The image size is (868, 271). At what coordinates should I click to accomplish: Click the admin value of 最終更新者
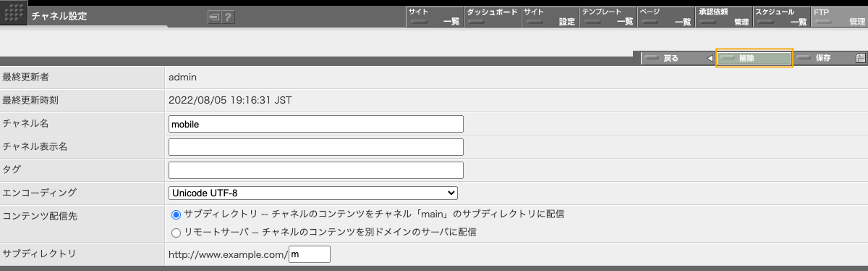(x=183, y=77)
